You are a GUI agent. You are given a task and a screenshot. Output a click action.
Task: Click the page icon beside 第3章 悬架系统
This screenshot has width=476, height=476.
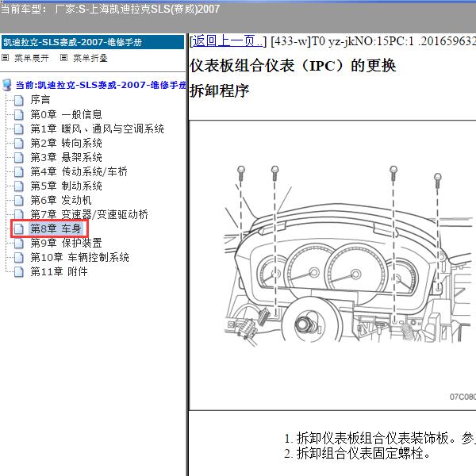pos(19,158)
